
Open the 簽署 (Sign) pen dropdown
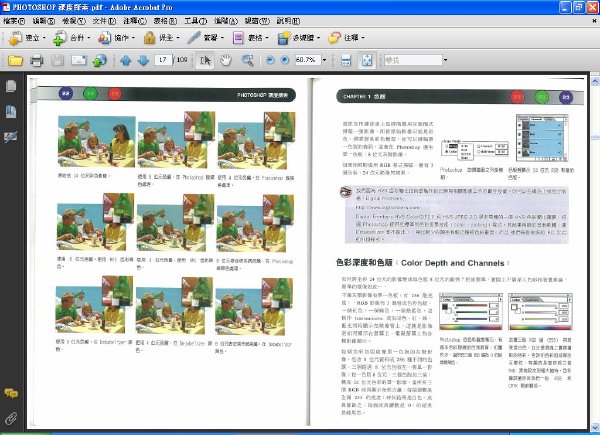(x=205, y=38)
